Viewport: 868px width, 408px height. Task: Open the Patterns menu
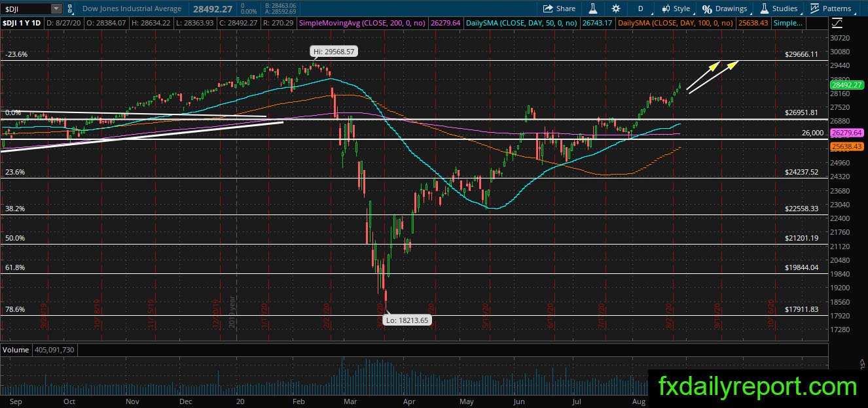tap(830, 8)
